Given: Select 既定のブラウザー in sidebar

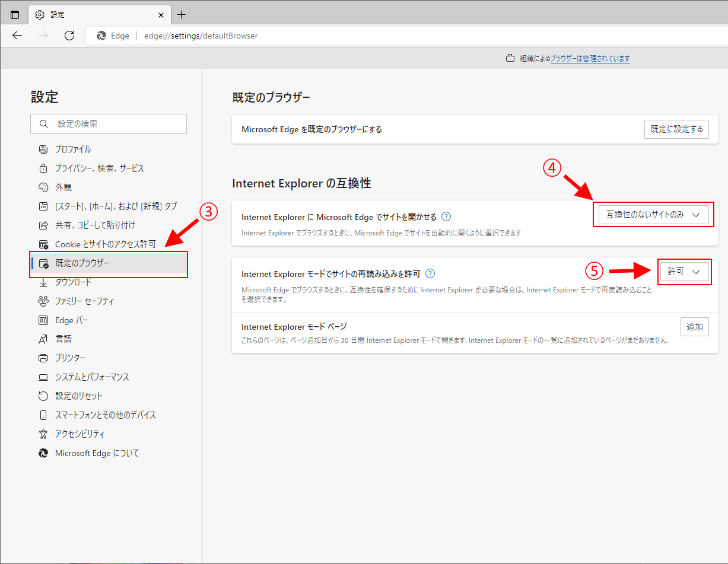Looking at the screenshot, I should click(x=109, y=263).
